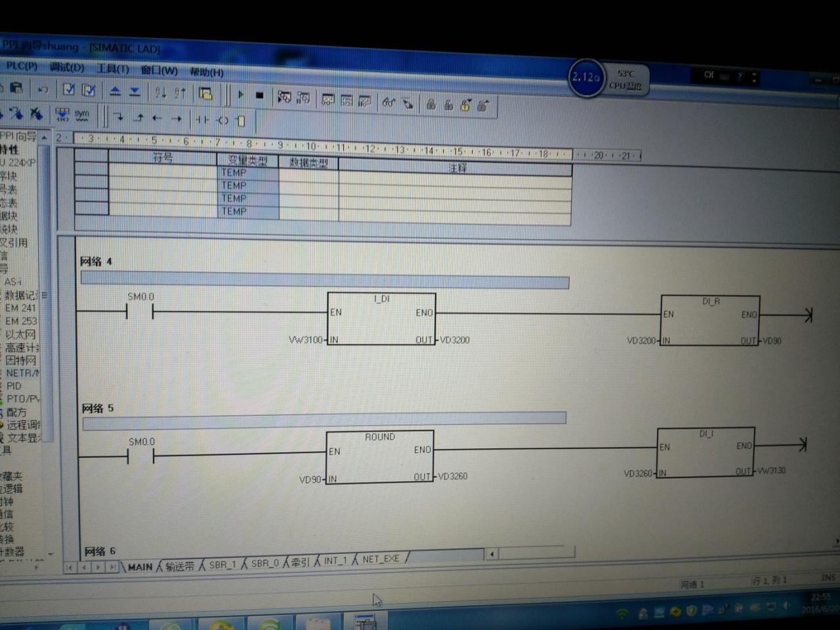Open the 帮助(H) help menu
This screenshot has width=840, height=630.
coord(207,71)
